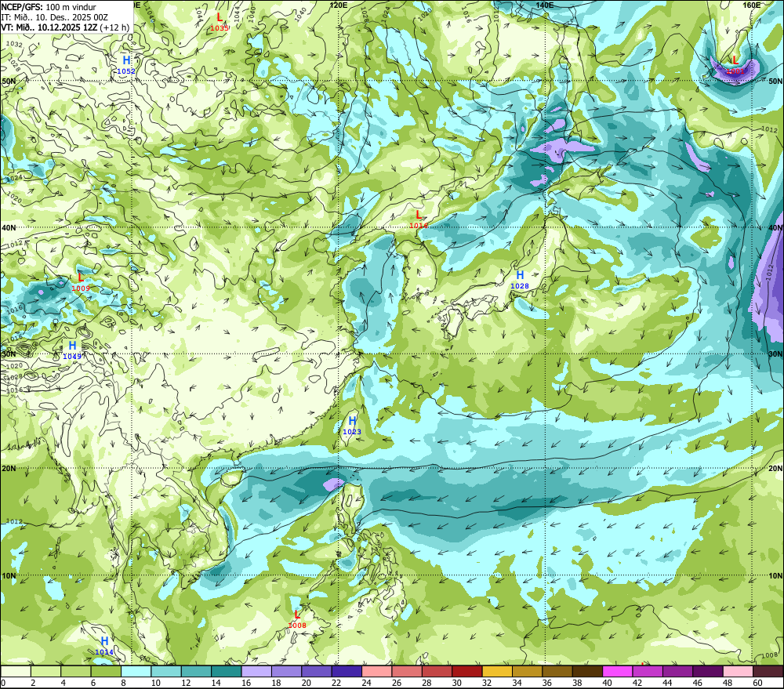Select the H 1049 high-pressure marker
Screen dimensions: 784x689
tap(72, 350)
